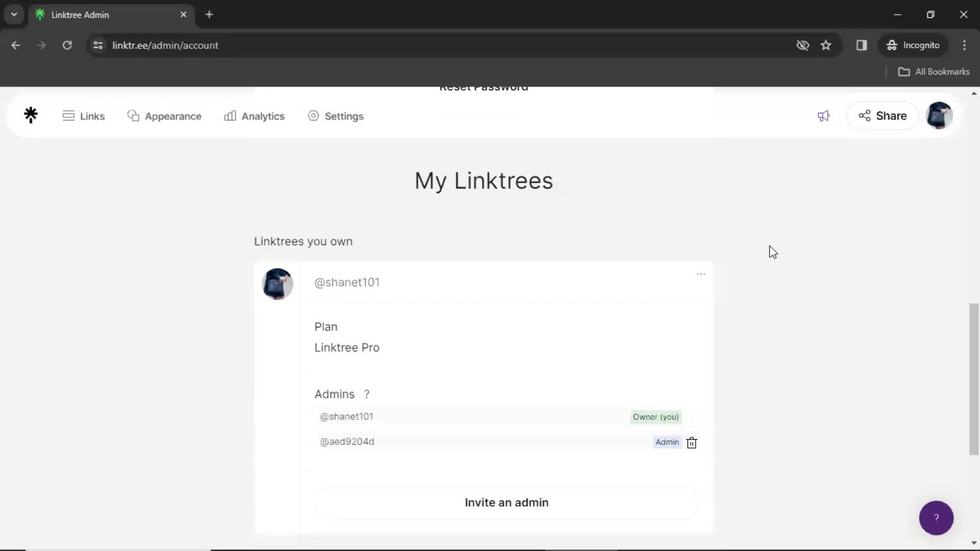Close the Linktree Admin tab
980x551 pixels.
[183, 14]
